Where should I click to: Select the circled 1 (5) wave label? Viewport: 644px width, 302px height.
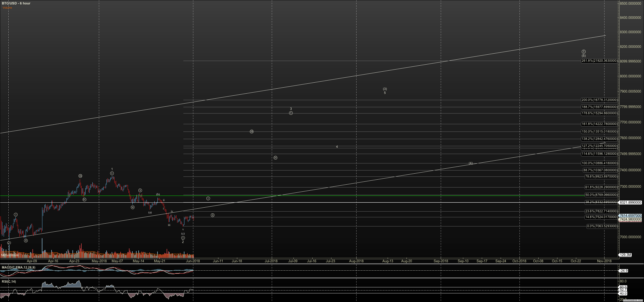click(584, 54)
